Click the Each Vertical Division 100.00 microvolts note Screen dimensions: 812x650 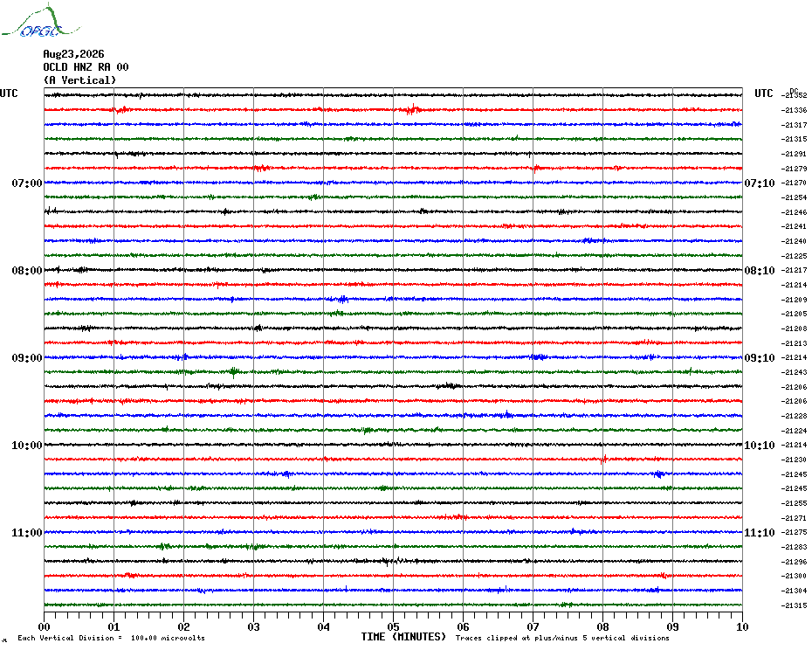112,638
